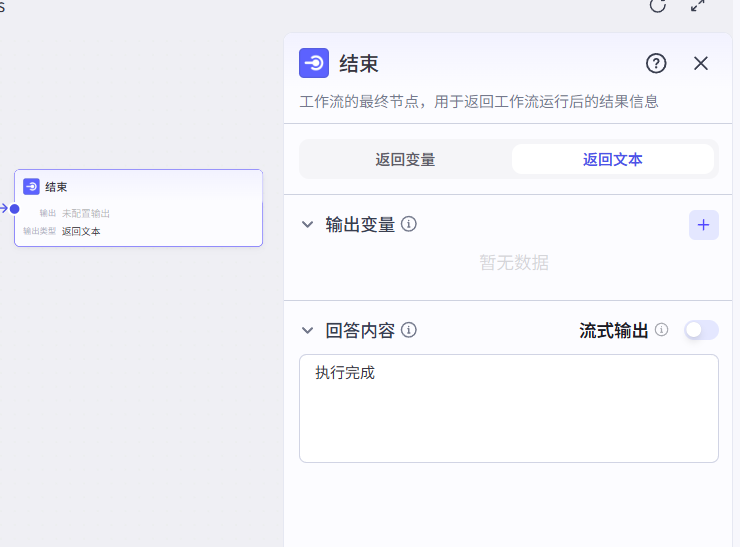Click the fullscreen expand arrows icon
The height and width of the screenshot is (547, 740).
[698, 5]
